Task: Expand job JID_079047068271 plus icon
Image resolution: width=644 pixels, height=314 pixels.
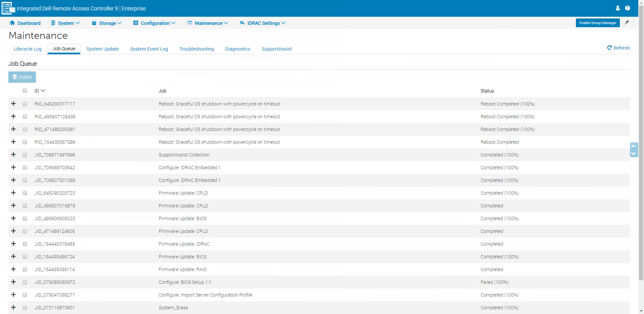Action: click(13, 295)
